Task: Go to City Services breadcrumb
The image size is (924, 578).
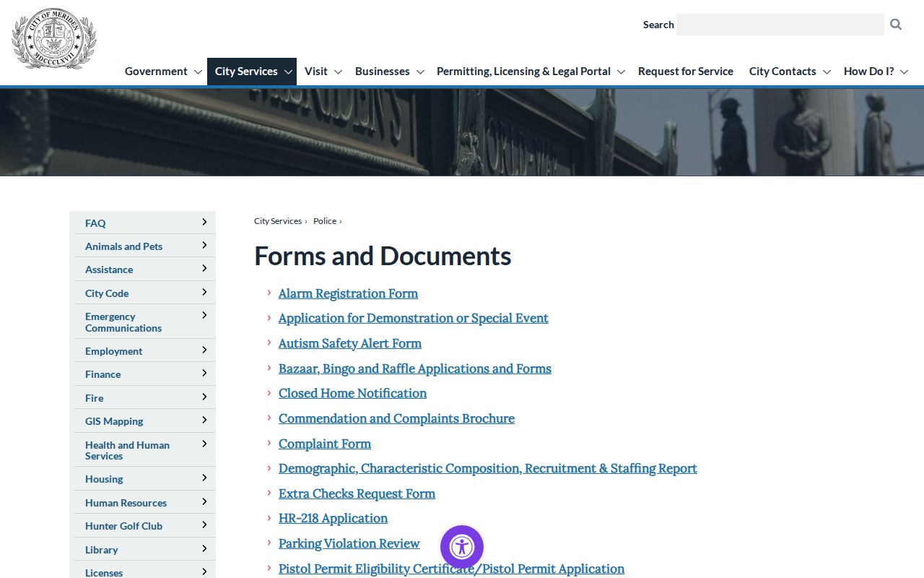Action: tap(278, 221)
